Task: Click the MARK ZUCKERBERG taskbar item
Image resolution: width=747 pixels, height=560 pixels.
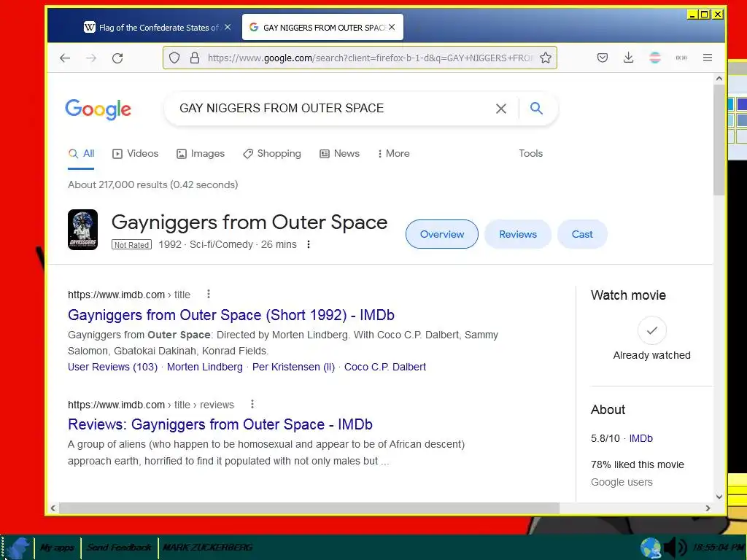Action: coord(208,548)
